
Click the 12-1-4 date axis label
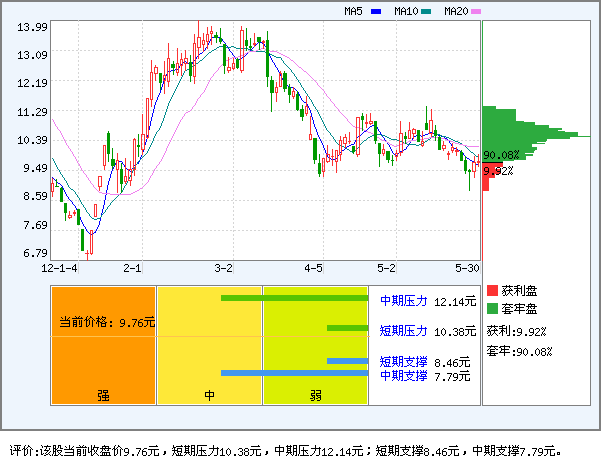tap(59, 268)
